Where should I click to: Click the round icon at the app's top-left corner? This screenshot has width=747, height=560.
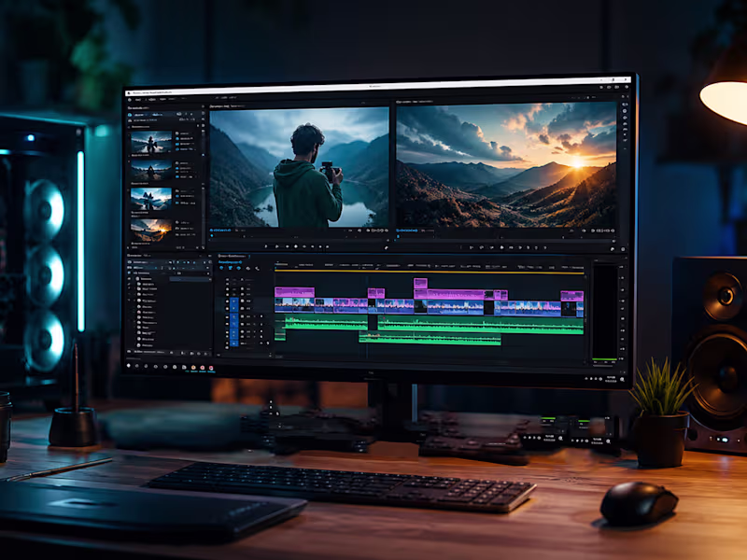point(130,101)
